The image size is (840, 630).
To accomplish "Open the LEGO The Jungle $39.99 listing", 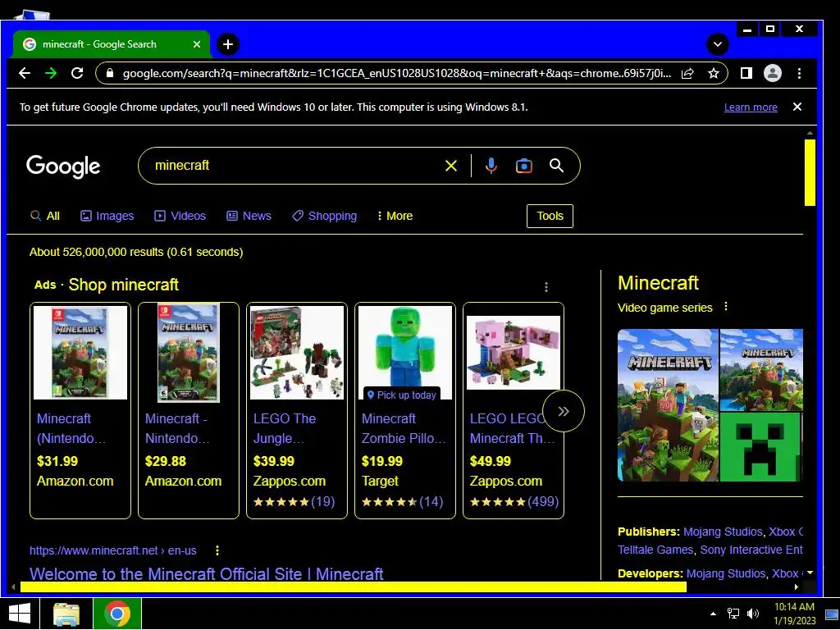I will (297, 410).
